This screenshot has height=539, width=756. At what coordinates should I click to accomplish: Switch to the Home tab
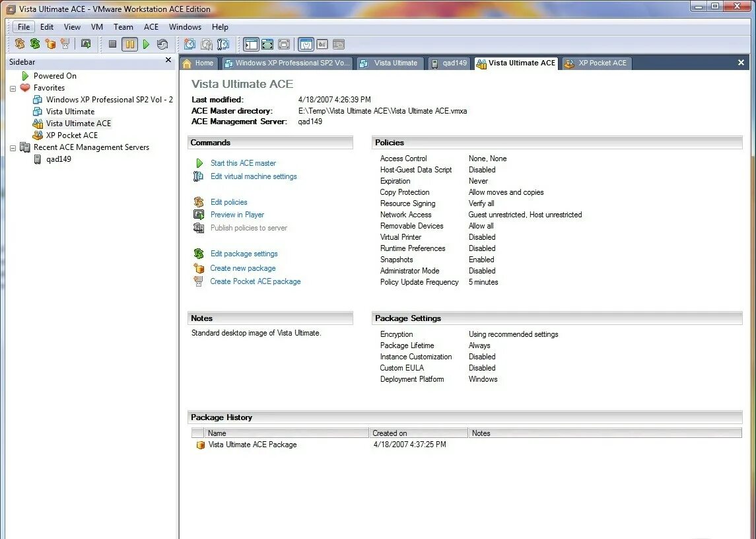[199, 63]
